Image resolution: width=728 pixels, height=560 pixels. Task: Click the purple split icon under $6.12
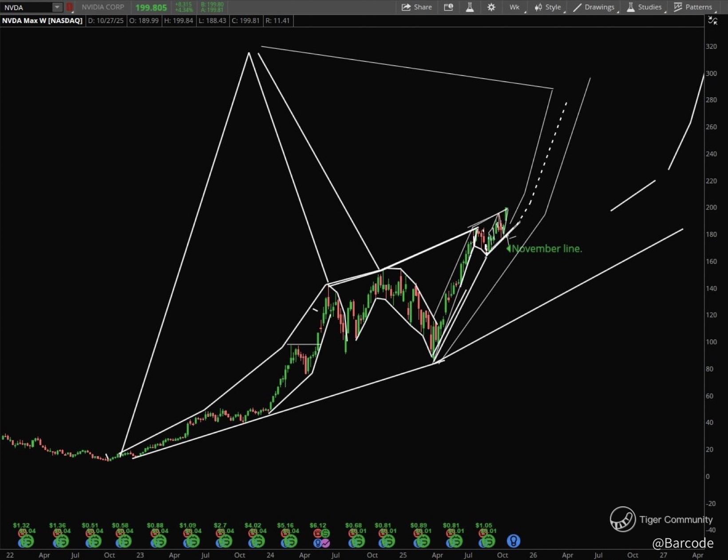tap(325, 542)
